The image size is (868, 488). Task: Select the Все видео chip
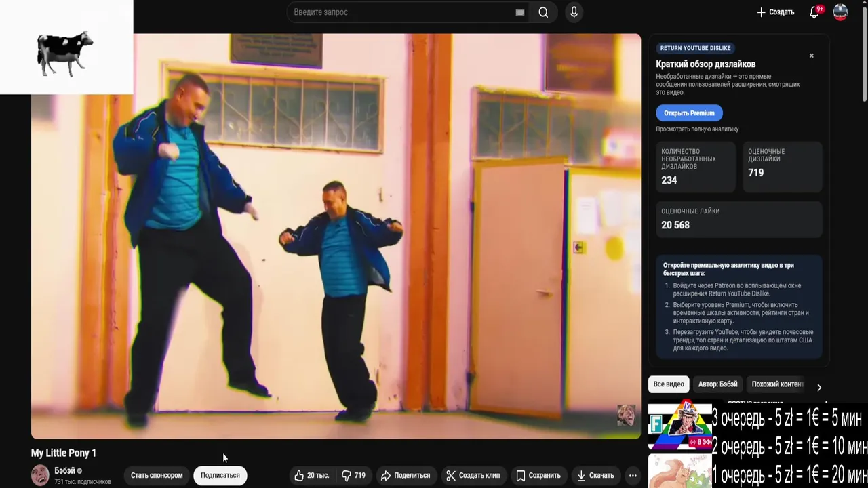pyautogui.click(x=669, y=384)
